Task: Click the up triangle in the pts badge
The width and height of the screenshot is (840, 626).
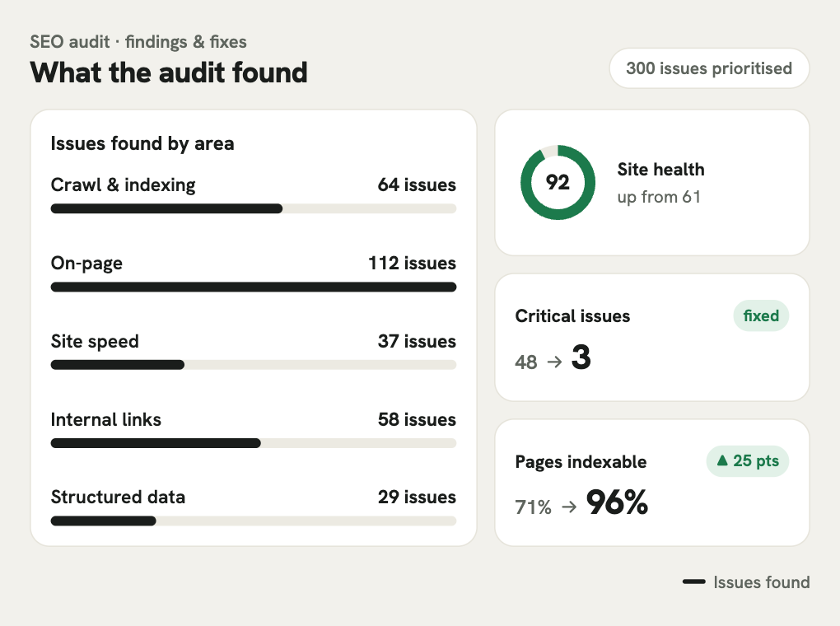Action: 722,460
